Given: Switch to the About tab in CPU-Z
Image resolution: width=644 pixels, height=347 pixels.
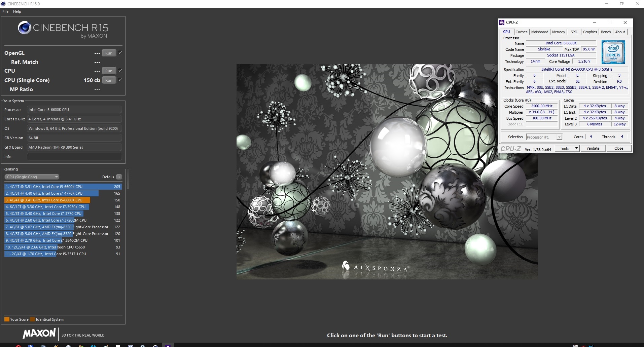Looking at the screenshot, I should click(x=620, y=32).
